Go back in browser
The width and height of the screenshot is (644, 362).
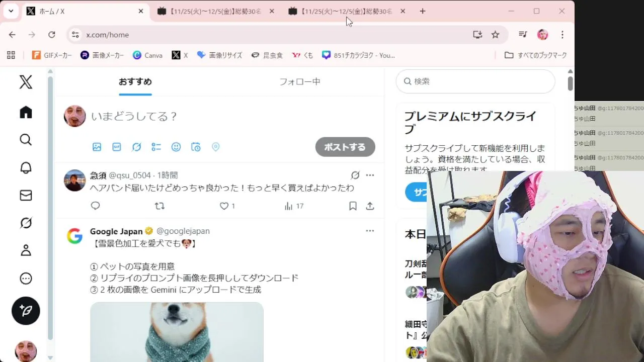click(x=12, y=35)
